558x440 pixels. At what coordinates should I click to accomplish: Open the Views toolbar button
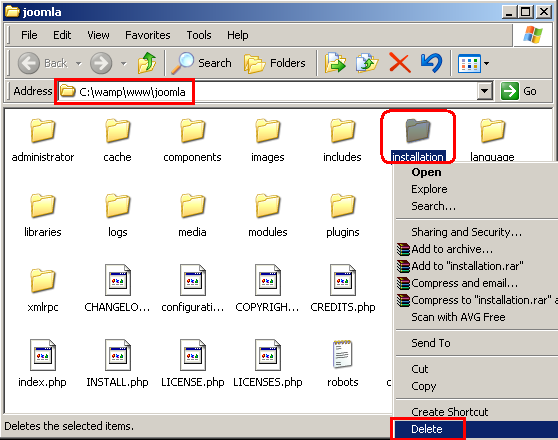[469, 64]
